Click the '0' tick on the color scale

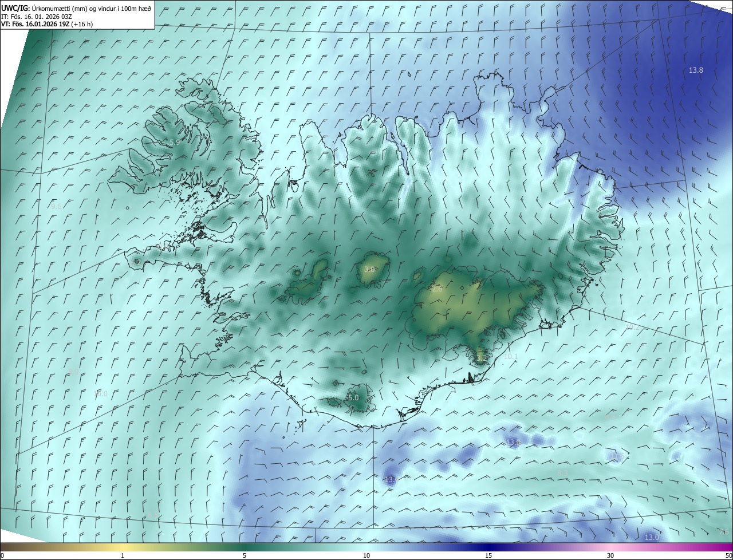[x=2, y=555]
